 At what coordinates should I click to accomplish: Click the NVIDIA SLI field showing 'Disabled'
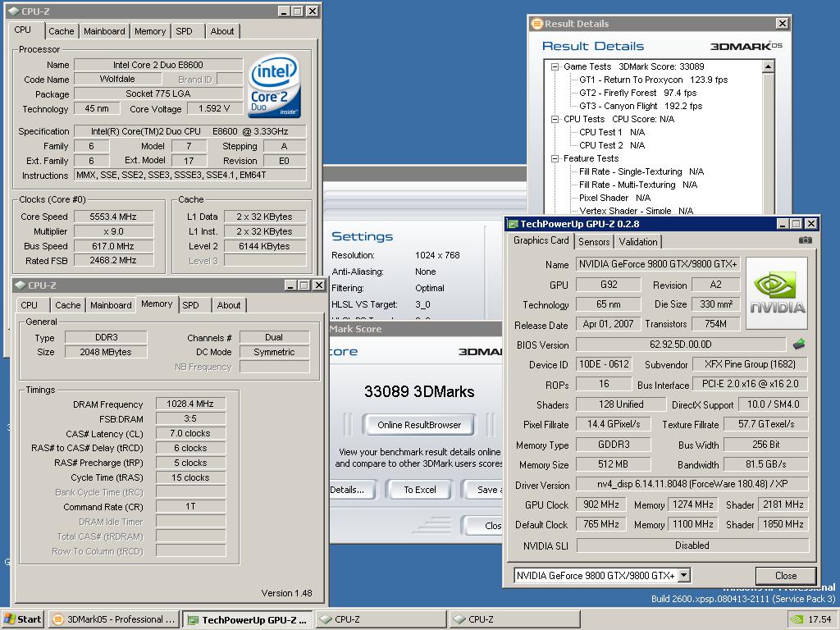click(692, 546)
